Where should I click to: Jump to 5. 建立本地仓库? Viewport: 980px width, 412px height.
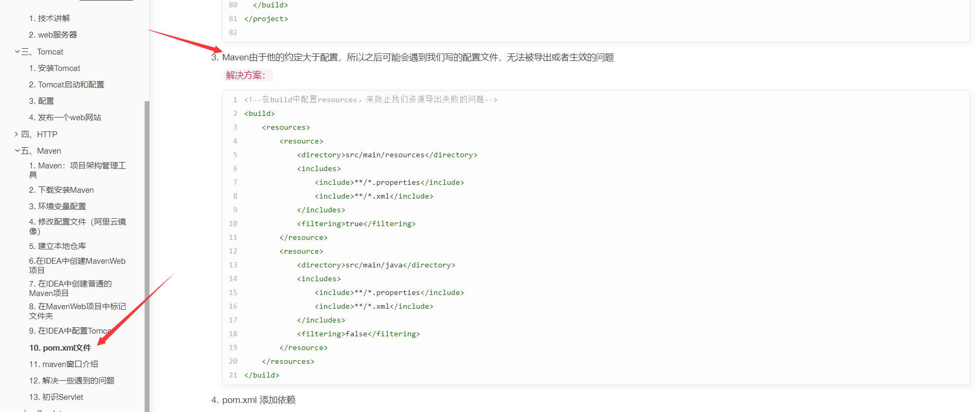[57, 246]
